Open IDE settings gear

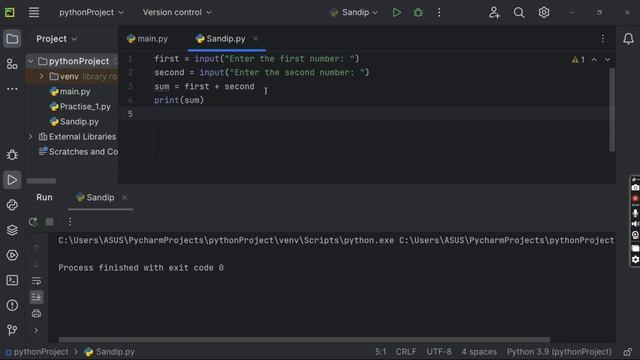tap(544, 13)
